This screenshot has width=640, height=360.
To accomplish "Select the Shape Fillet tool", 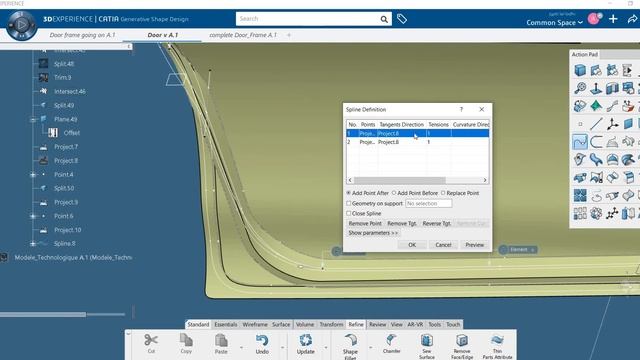I will (350, 346).
